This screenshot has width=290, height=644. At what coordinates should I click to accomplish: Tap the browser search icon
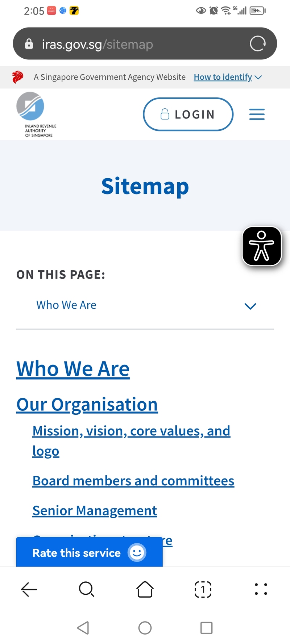point(87,589)
